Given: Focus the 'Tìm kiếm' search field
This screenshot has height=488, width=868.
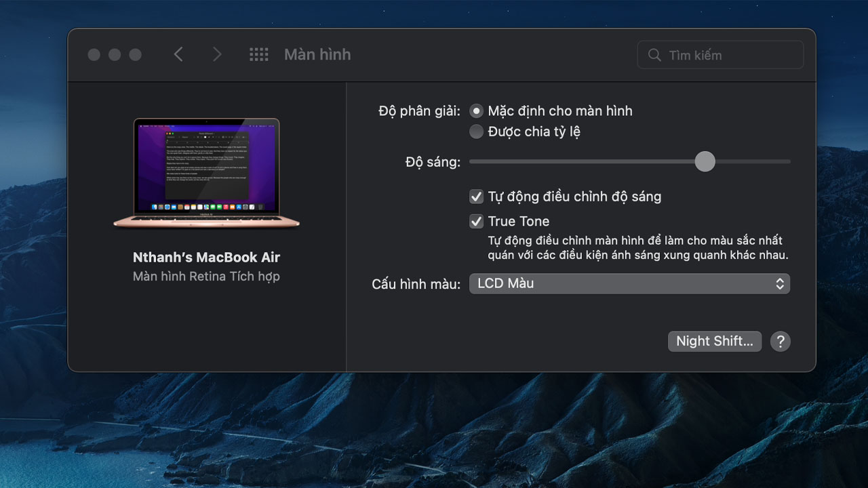Looking at the screenshot, I should [x=720, y=55].
